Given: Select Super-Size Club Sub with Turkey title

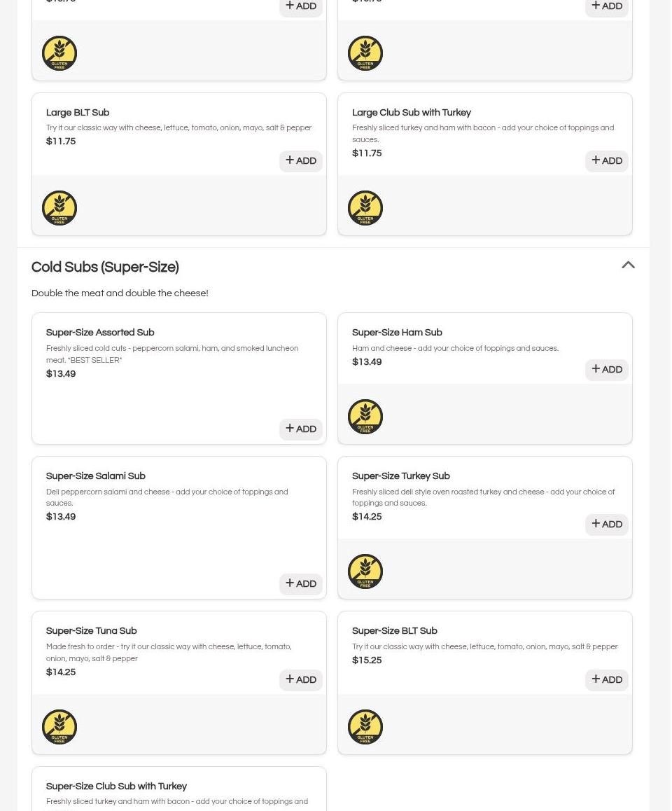Looking at the screenshot, I should (116, 786).
